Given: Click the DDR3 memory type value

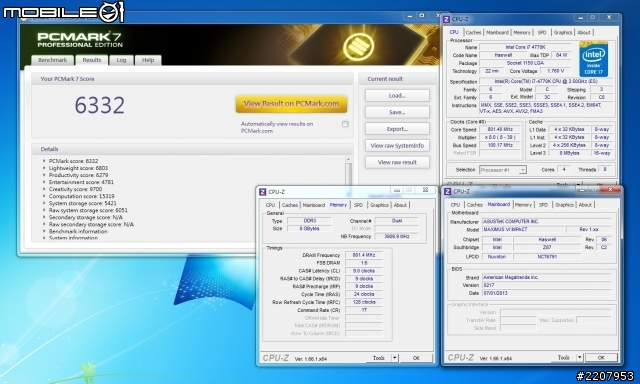Looking at the screenshot, I should pos(310,221).
